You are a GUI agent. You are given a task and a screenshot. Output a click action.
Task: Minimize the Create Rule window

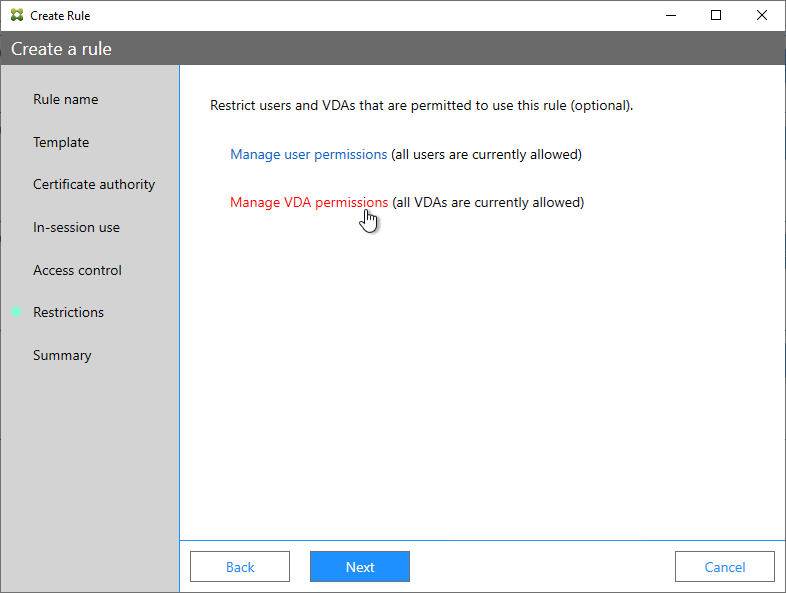(671, 15)
